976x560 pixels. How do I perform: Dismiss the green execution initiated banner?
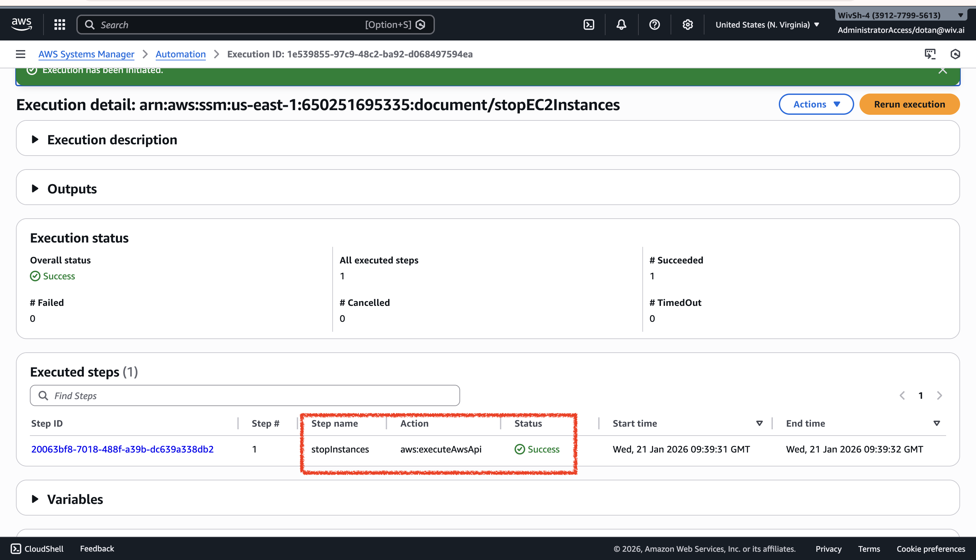(x=942, y=70)
